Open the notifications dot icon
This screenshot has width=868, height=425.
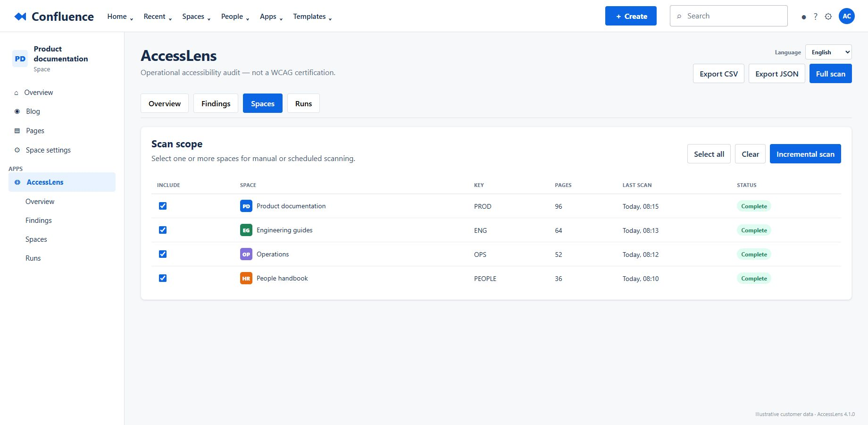point(804,17)
